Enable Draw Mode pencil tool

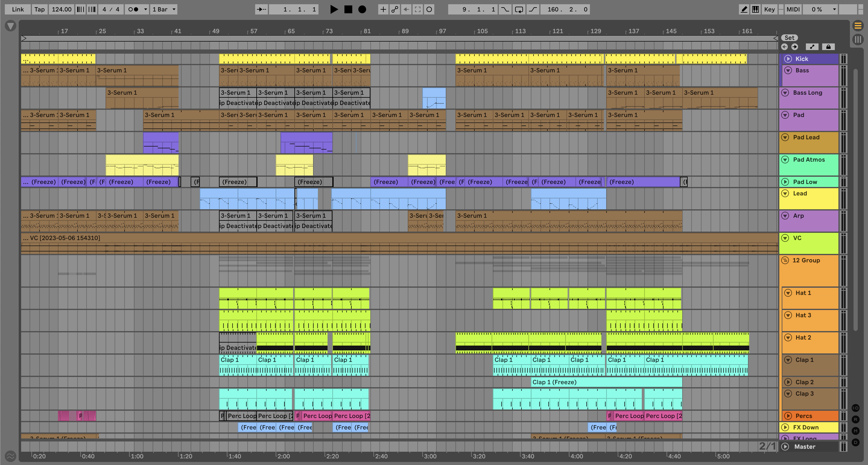tap(744, 9)
